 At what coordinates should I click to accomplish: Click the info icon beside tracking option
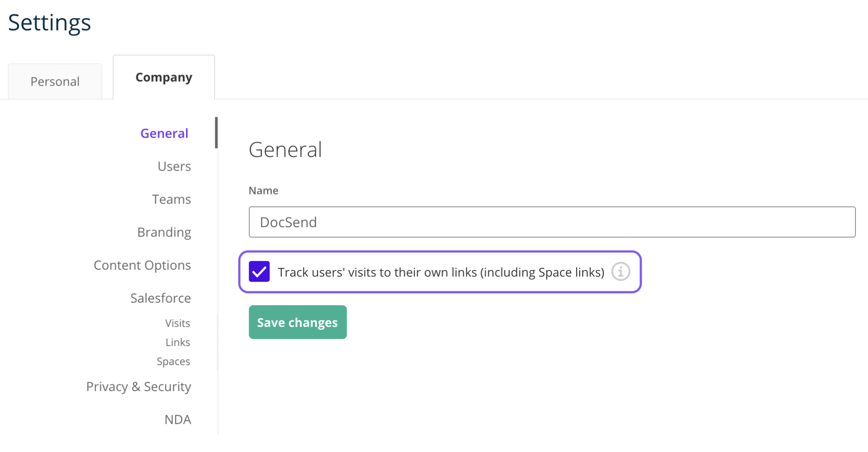[x=620, y=272]
